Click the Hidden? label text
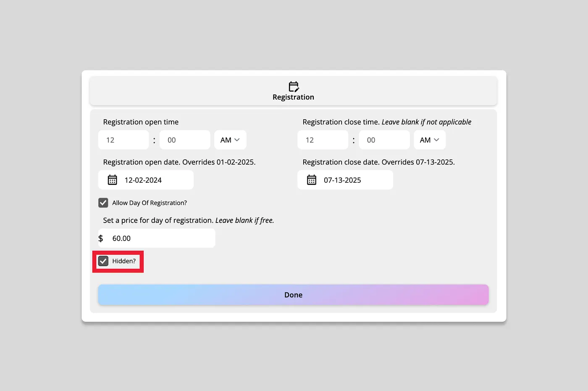Image resolution: width=588 pixels, height=391 pixels. (124, 261)
